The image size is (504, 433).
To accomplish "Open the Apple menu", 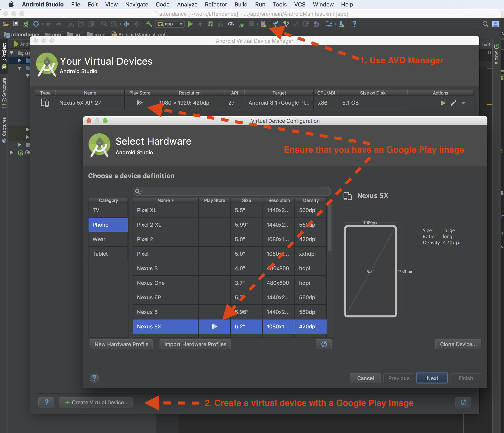I will 11,4.
